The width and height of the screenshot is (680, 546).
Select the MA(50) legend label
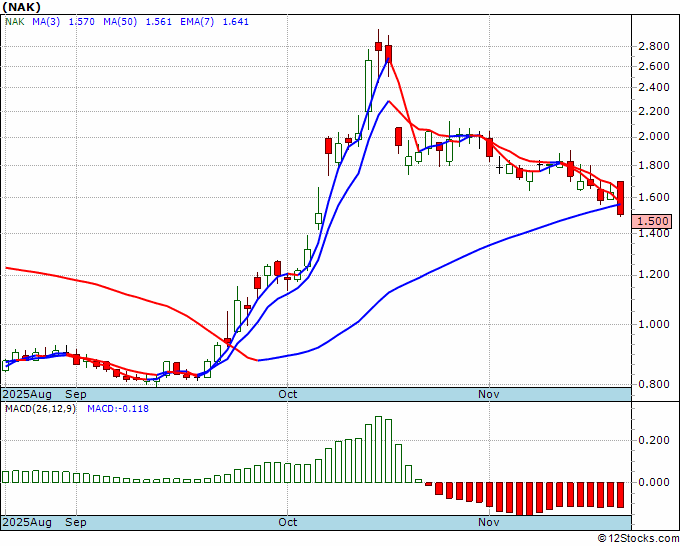click(120, 22)
